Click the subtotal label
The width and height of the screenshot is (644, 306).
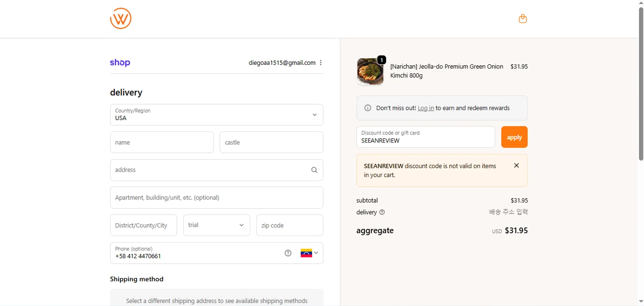pyautogui.click(x=367, y=200)
